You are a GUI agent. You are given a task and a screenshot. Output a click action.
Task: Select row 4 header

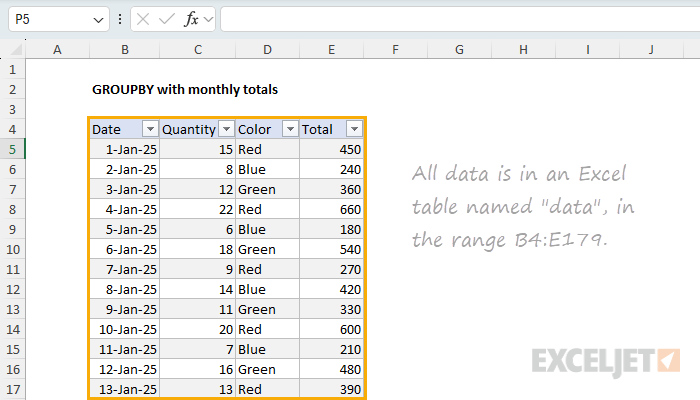[x=12, y=129]
